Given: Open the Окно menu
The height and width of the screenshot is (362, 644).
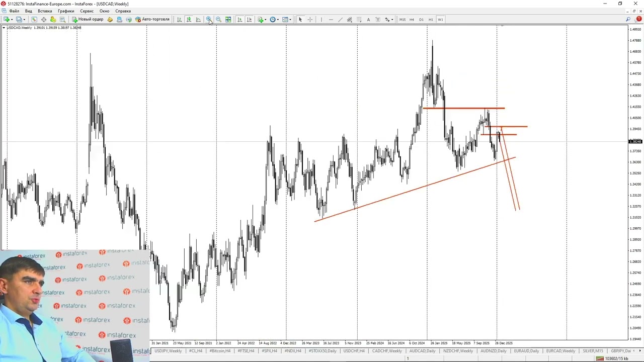Looking at the screenshot, I should click(x=104, y=11).
